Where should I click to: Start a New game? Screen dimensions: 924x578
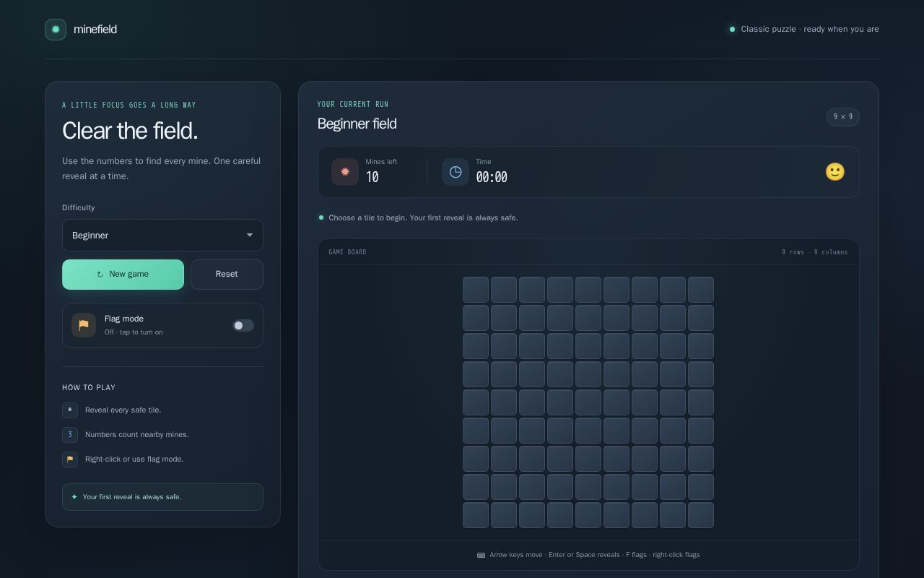pos(123,275)
